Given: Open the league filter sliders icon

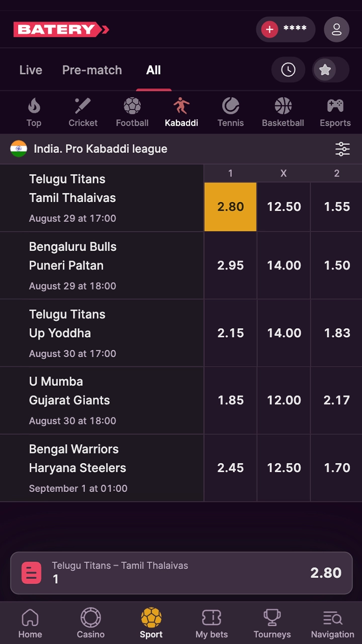Looking at the screenshot, I should click(x=342, y=149).
